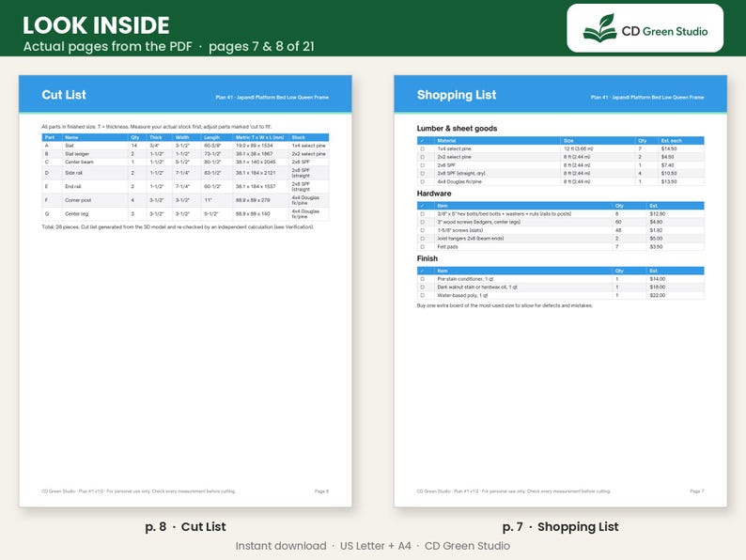Click the Shopping List page heading
The height and width of the screenshot is (560, 746).
coord(457,95)
